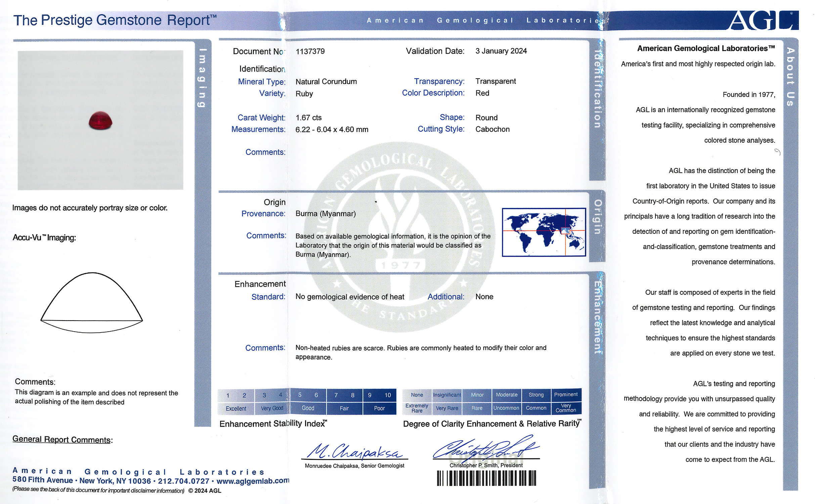Viewport: 815px width, 504px height.
Task: Click the 'Uncommon' rarity cell
Action: click(507, 408)
